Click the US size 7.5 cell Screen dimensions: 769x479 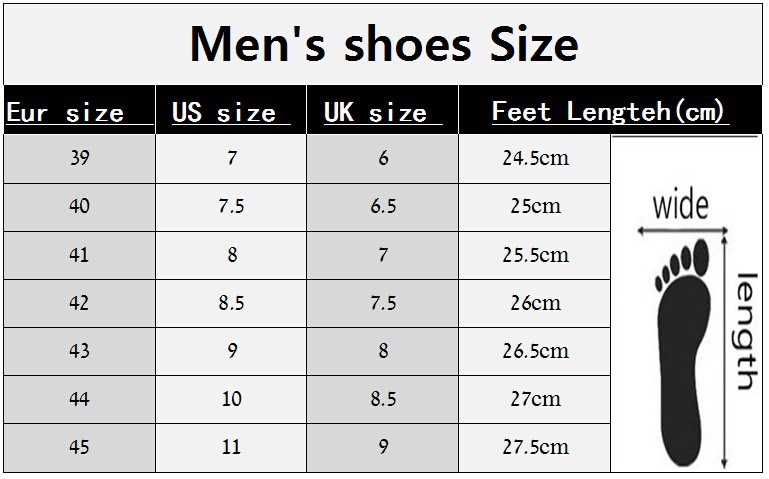[x=231, y=207]
